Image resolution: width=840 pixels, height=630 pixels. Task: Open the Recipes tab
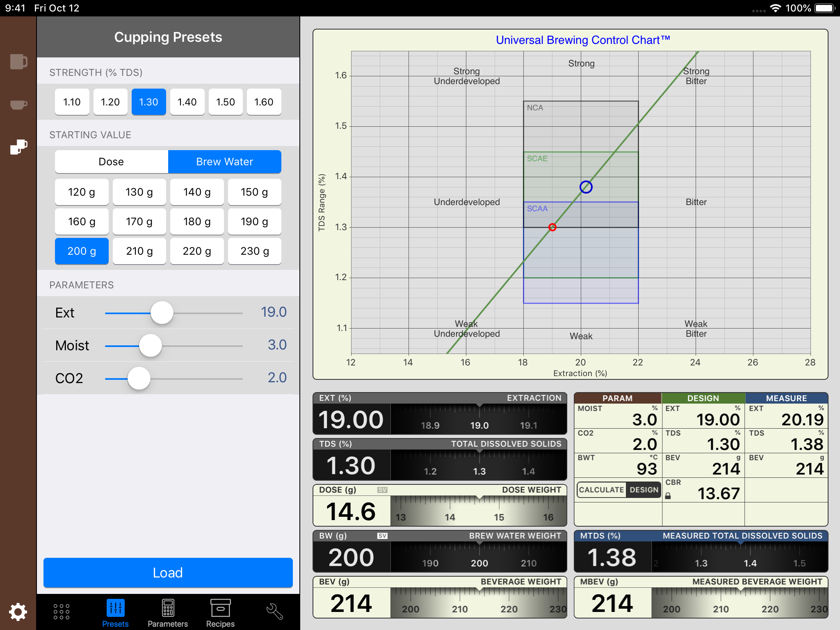(x=220, y=612)
